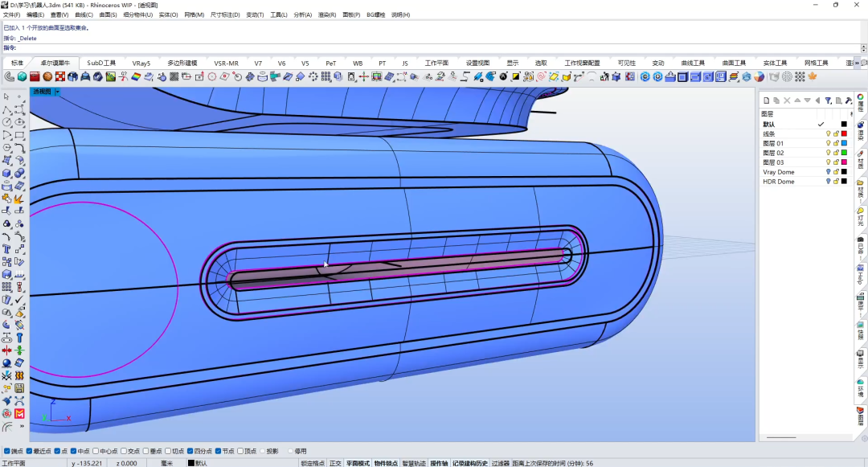
Task: Delete the selected layer with X icon
Action: 787,100
